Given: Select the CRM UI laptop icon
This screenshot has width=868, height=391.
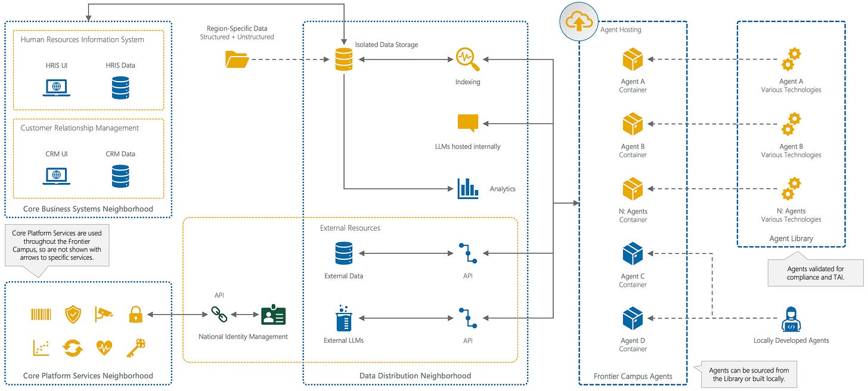Looking at the screenshot, I should [56, 176].
